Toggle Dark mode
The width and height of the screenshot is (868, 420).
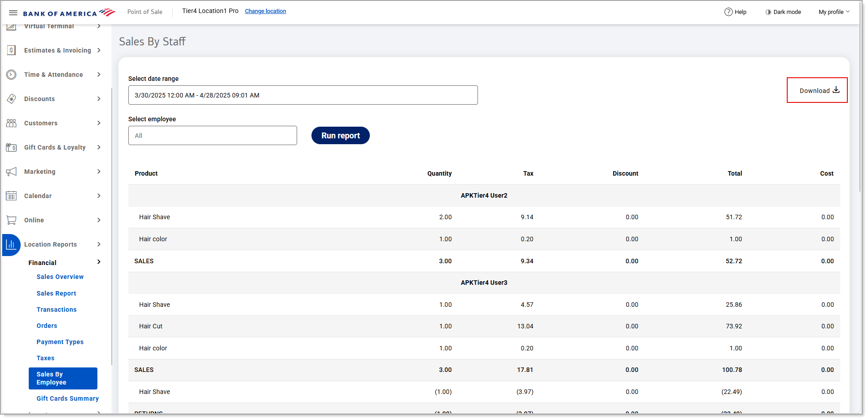(783, 12)
